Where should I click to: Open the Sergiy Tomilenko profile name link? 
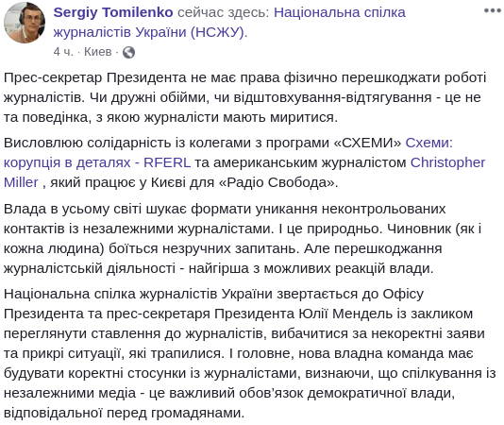[113, 12]
